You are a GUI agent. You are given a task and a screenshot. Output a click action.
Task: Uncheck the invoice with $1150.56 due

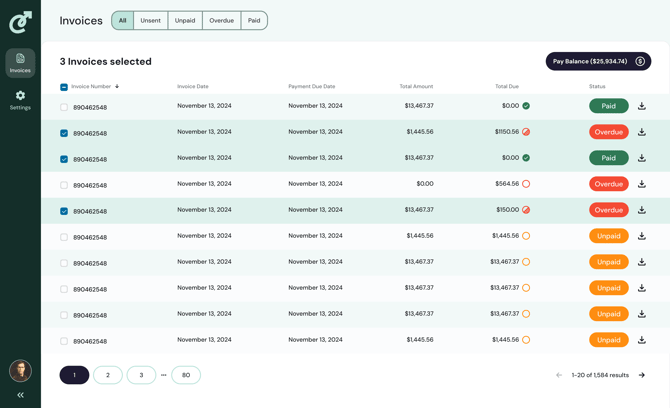click(x=64, y=133)
